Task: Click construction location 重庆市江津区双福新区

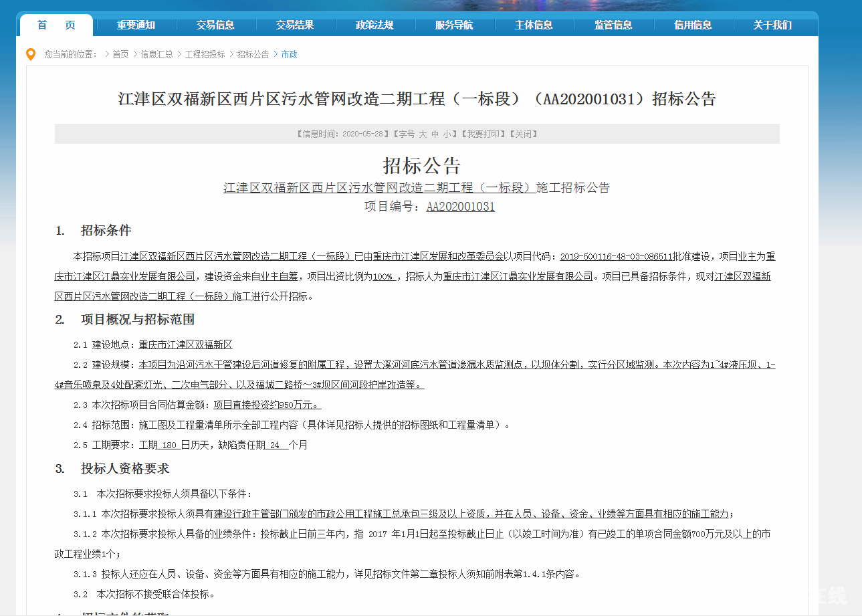Action: pos(185,345)
